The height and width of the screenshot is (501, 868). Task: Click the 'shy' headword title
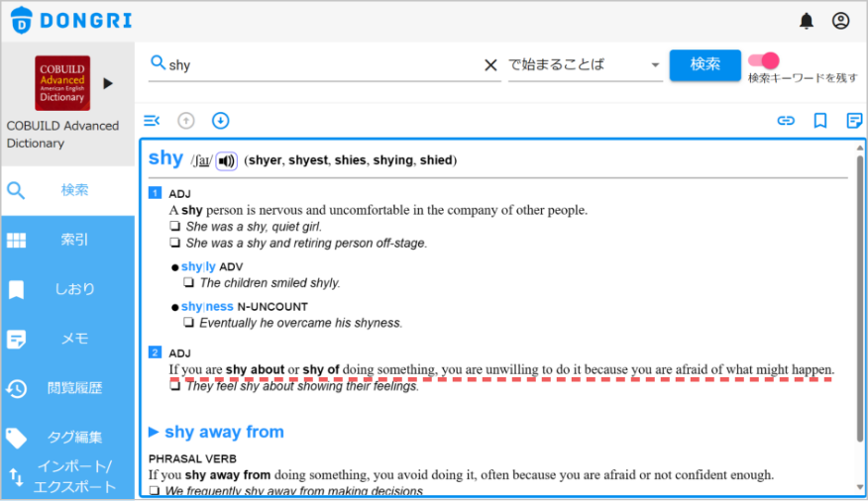165,158
